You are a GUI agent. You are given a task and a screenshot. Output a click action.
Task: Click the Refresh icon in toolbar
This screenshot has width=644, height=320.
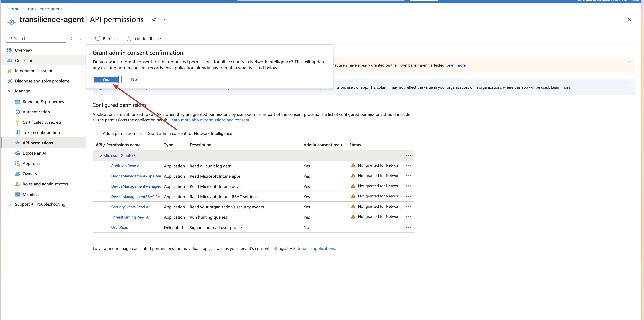[x=98, y=38]
